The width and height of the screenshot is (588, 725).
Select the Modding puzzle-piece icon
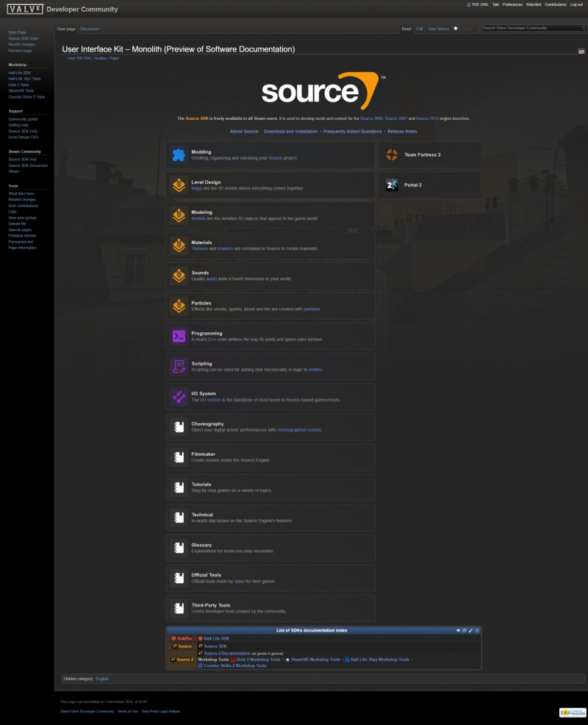click(178, 154)
